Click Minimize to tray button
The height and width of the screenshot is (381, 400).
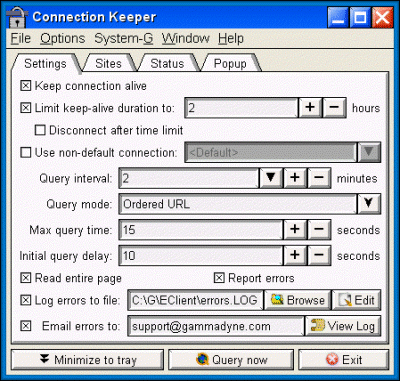coord(87,360)
